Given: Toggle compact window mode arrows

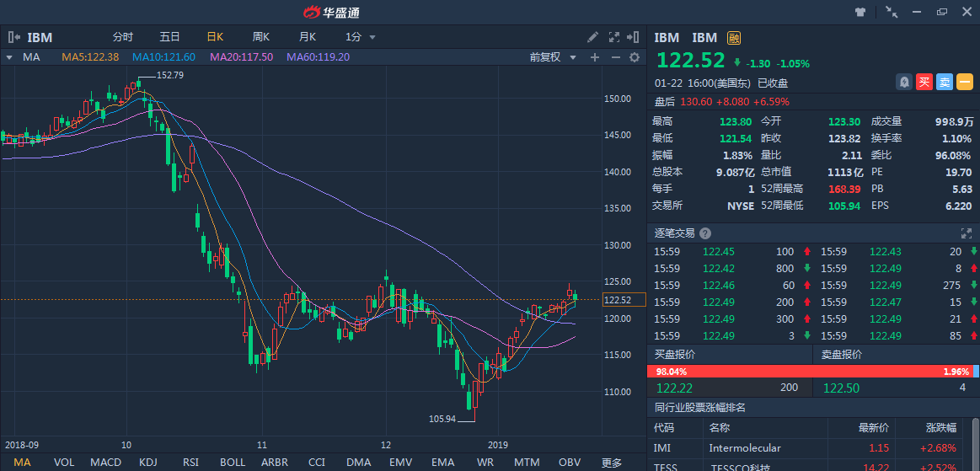Looking at the screenshot, I should [x=892, y=12].
